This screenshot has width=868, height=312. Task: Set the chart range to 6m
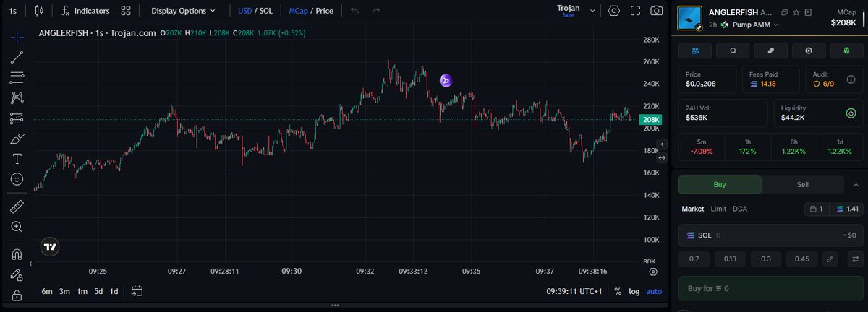47,291
